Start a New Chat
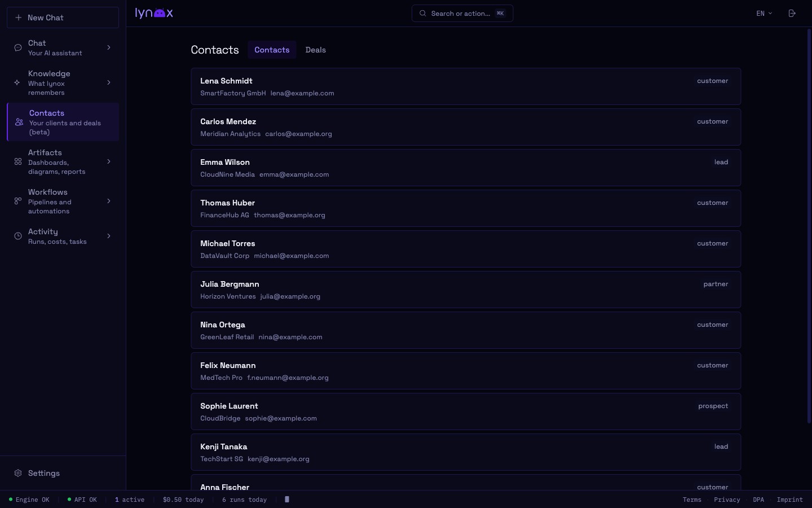Viewport: 812px width, 508px height. click(x=63, y=17)
